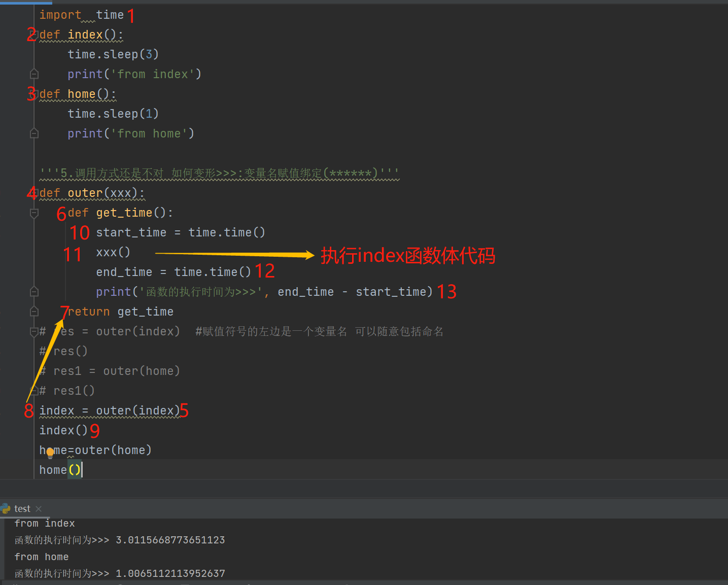Viewport: 728px width, 585px height.
Task: Click the 'import time' statement
Action: (x=82, y=15)
